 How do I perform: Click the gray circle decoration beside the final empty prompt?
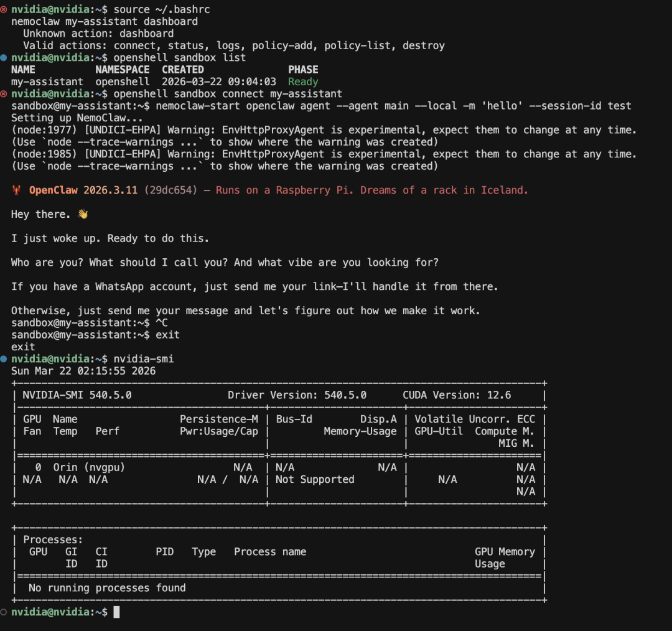tap(4, 612)
